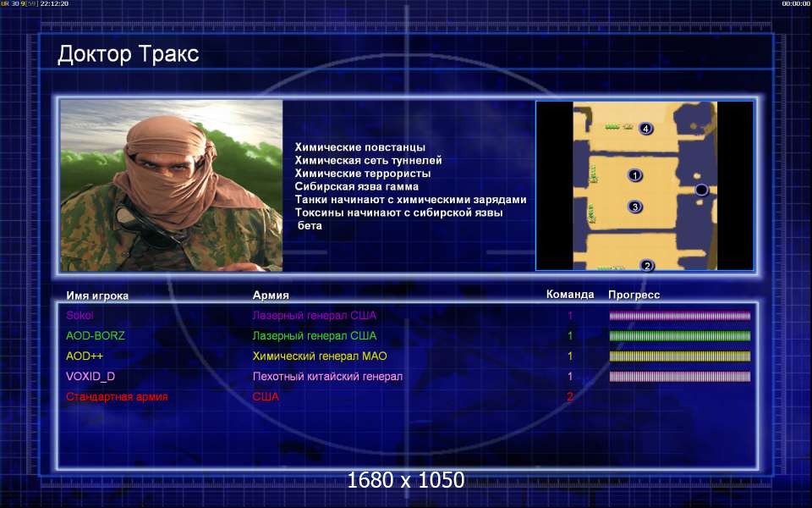The image size is (812, 508).
Task: Click the 'Имя игрока' column header
Action: point(97,296)
